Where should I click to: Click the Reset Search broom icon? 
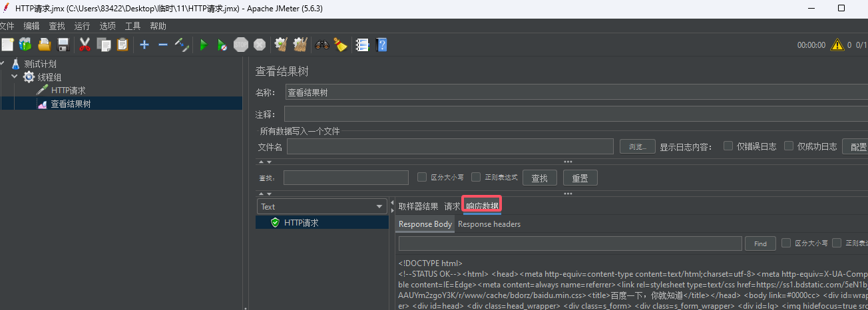(341, 45)
